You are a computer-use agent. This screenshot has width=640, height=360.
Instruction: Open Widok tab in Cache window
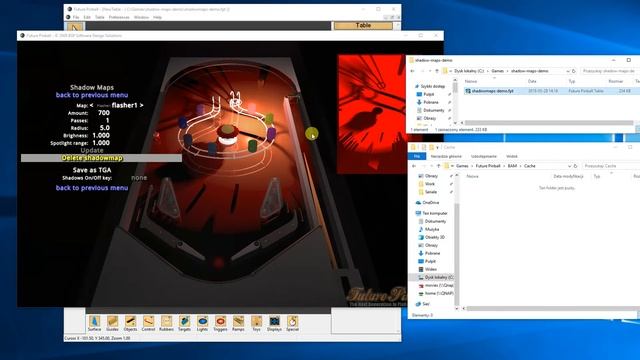[511, 156]
